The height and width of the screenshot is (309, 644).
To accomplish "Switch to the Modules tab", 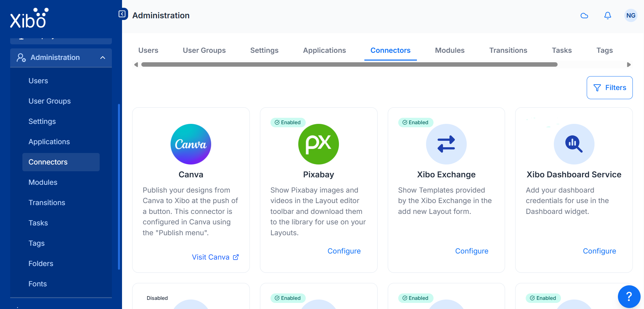I will pos(450,50).
